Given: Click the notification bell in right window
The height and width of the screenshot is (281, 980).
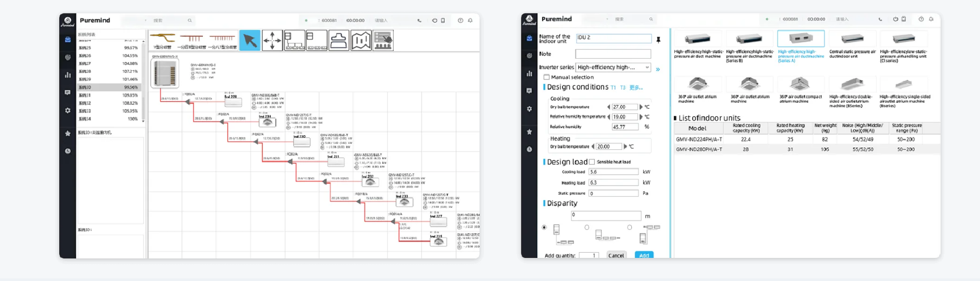Looking at the screenshot, I should point(931,19).
